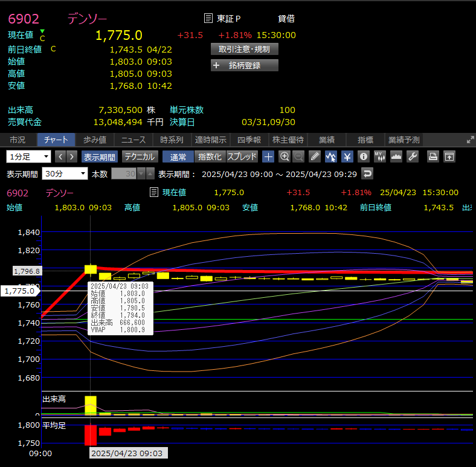Select the チャート tab
The height and width of the screenshot is (467, 476).
[x=56, y=140]
